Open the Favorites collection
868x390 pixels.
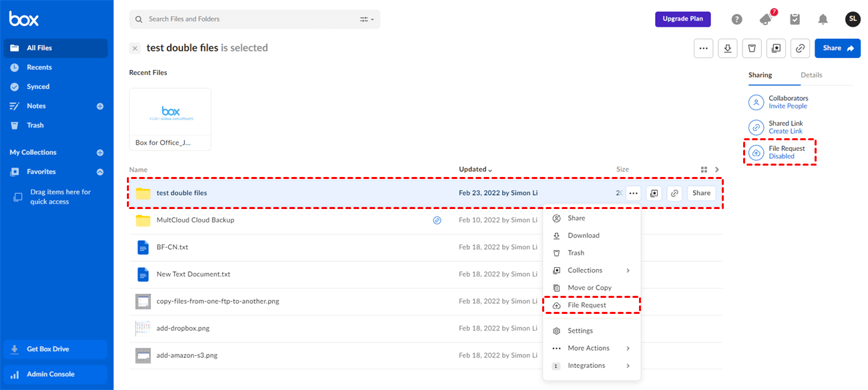point(41,172)
